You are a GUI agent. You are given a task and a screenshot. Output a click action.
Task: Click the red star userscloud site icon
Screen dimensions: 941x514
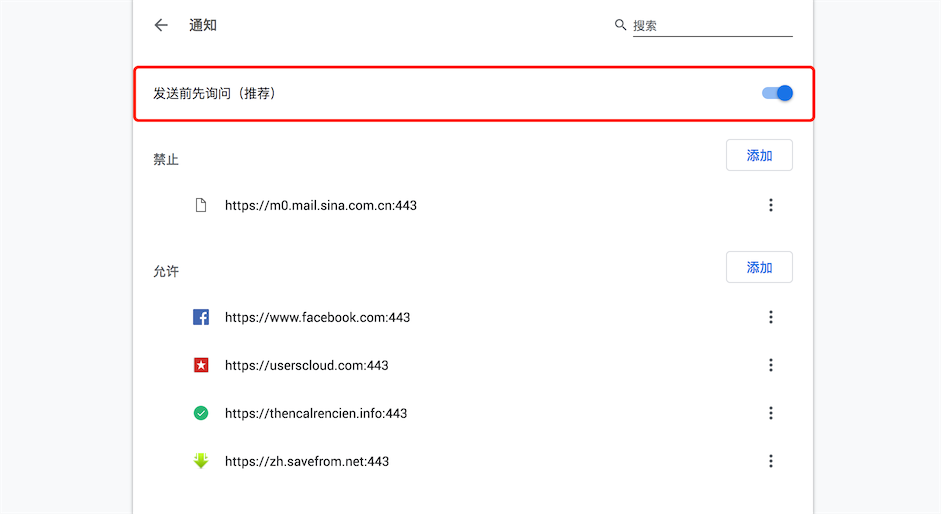[x=201, y=365]
